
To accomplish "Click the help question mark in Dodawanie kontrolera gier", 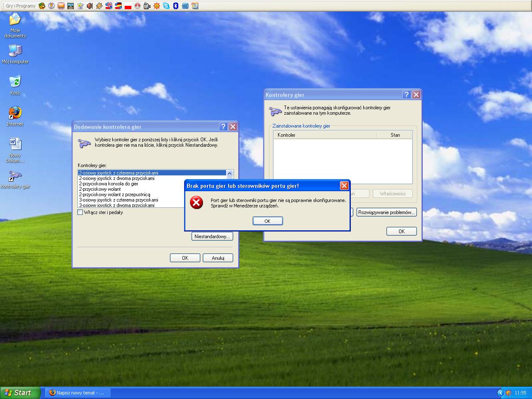I will 223,127.
